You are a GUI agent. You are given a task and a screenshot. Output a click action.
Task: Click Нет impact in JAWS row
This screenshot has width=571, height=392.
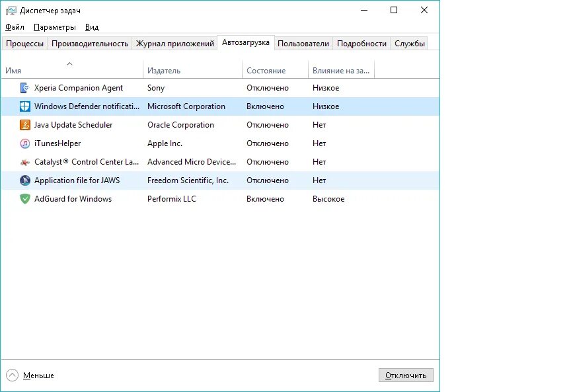pos(319,180)
